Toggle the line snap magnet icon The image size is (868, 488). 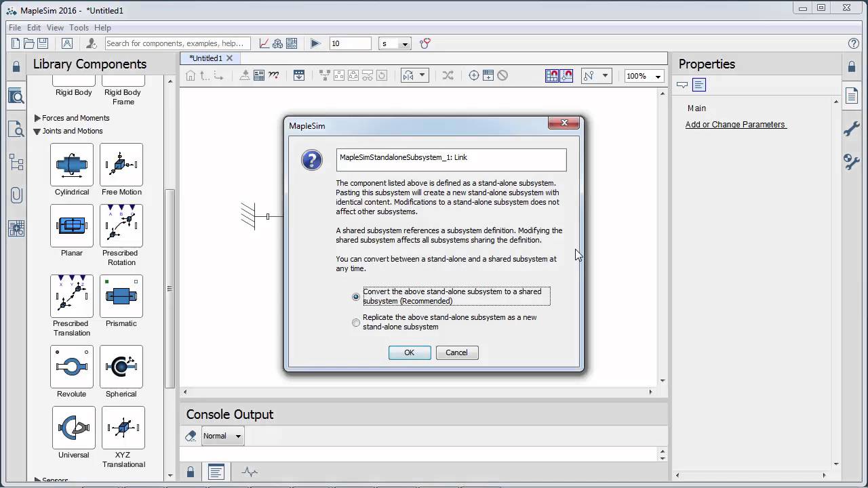click(566, 76)
